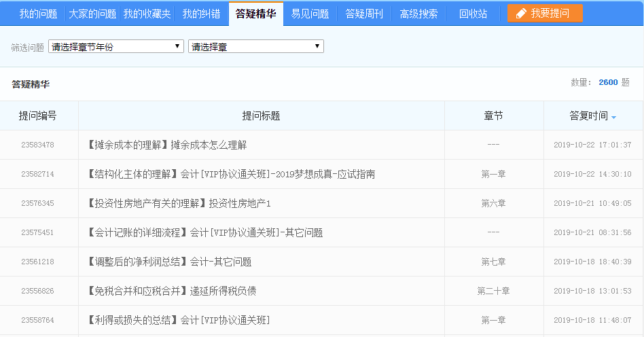
Task: Click reply time 2019-10-18 11:48:07
Action: [592, 320]
